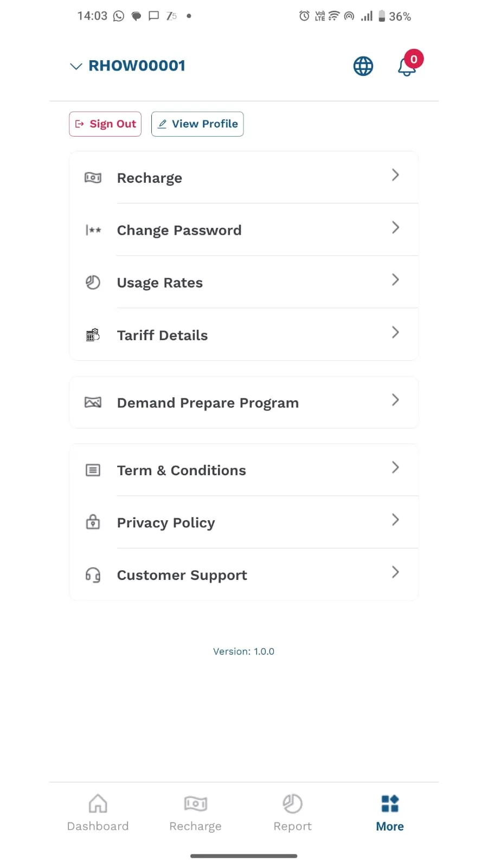Open Term & Conditions chevron arrow
Viewport: 488px width, 868px height.
pyautogui.click(x=395, y=467)
